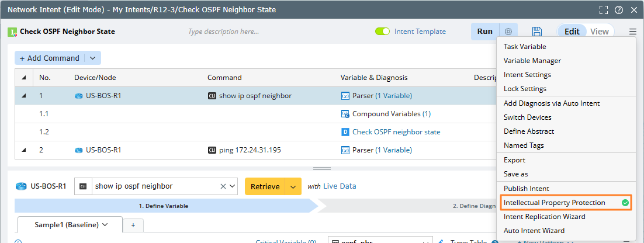The width and height of the screenshot is (644, 243).
Task: Click the CLI icon beside ping 172.24.31.195
Action: coord(212,150)
